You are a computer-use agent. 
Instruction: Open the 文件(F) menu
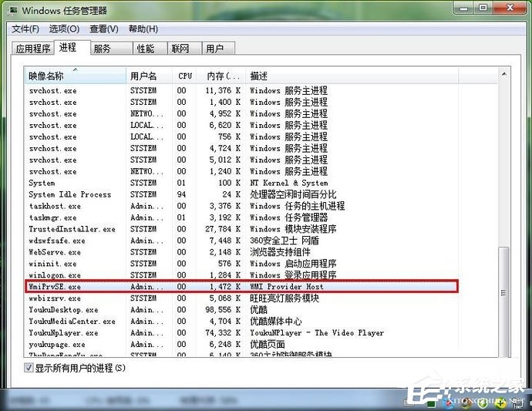(x=25, y=29)
